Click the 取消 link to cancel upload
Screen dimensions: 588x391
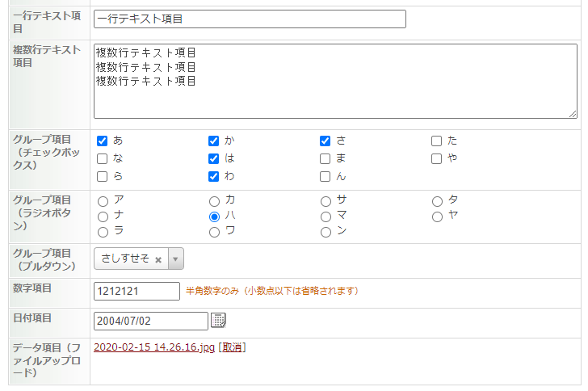coord(233,347)
